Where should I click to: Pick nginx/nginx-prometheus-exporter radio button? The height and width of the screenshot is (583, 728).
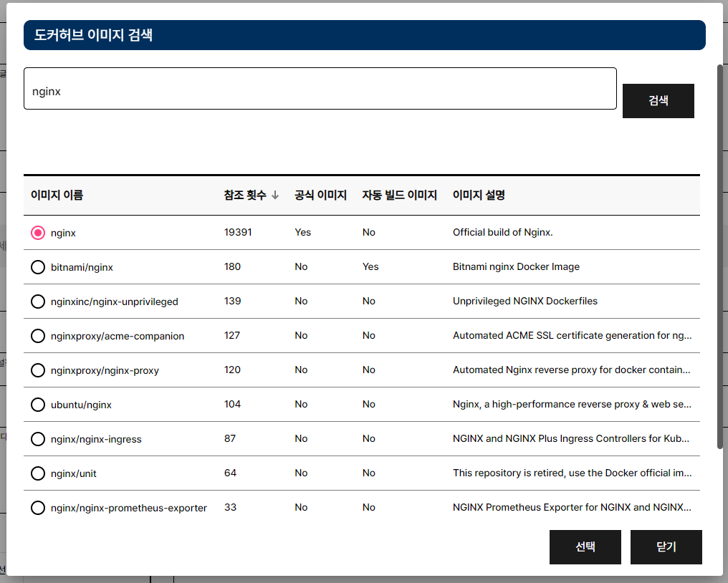[x=38, y=508]
